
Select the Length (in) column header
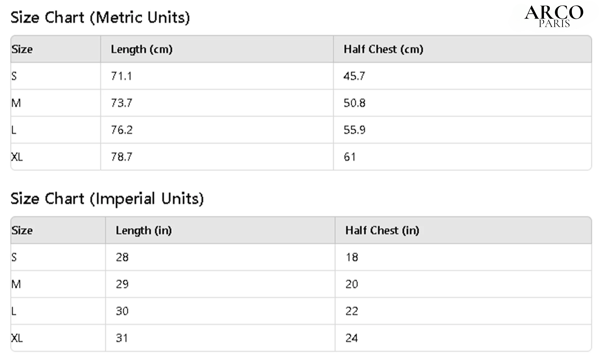click(144, 231)
